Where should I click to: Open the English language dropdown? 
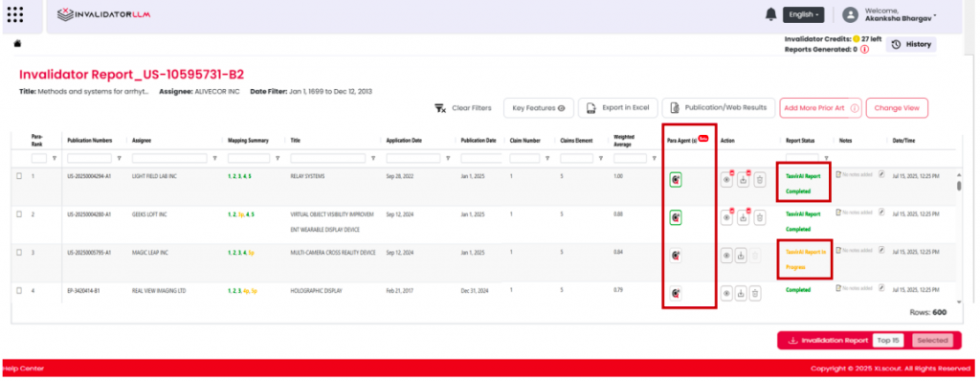click(x=803, y=14)
